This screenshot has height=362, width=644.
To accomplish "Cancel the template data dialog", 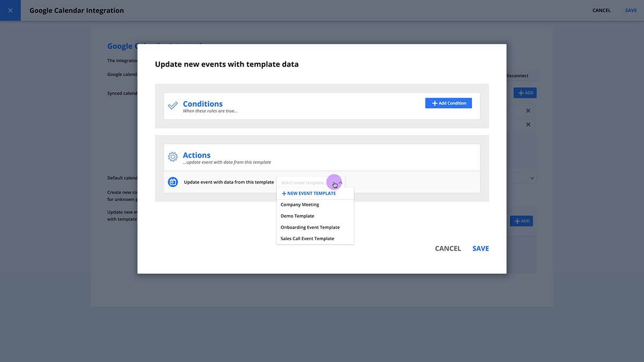I will tap(448, 248).
